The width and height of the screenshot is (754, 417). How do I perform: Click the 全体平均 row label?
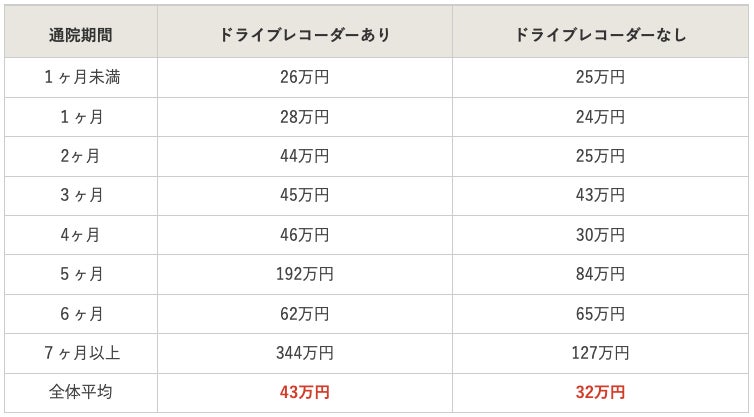pos(81,392)
